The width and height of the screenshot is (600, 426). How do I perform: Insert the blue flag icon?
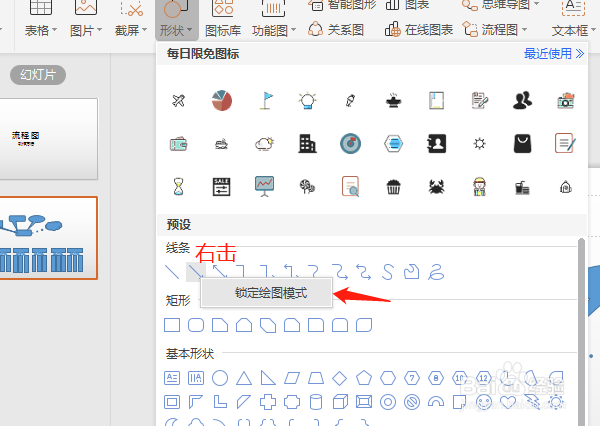coord(266,101)
